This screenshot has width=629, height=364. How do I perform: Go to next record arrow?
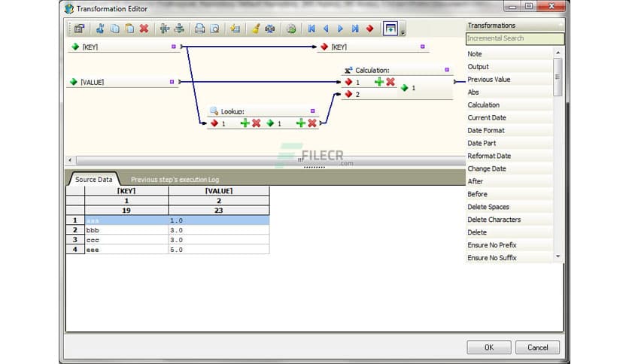tap(340, 29)
